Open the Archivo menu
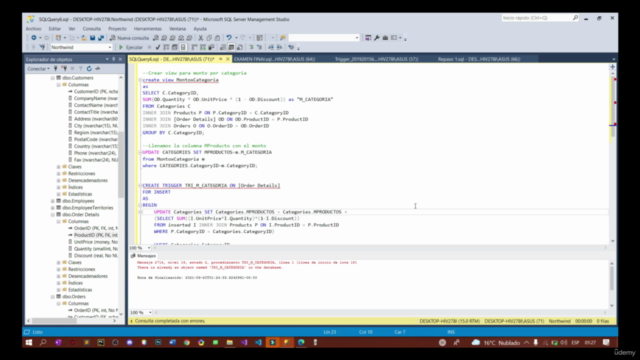Image resolution: width=640 pixels, height=360 pixels. [33, 29]
